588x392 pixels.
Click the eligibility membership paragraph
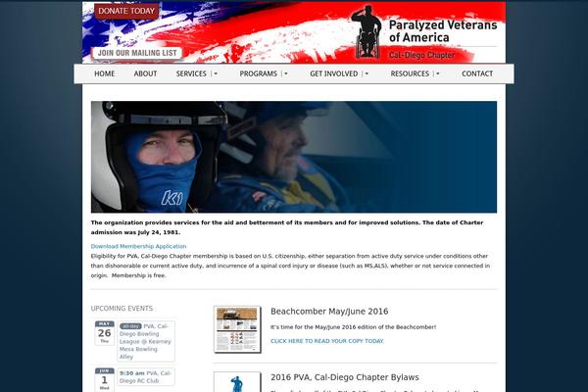[x=291, y=266]
